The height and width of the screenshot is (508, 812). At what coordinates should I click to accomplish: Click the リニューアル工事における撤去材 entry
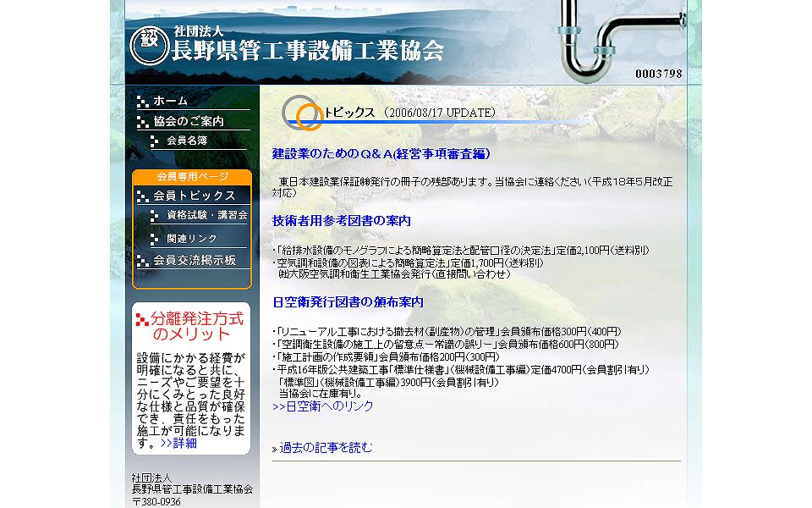pyautogui.click(x=447, y=332)
